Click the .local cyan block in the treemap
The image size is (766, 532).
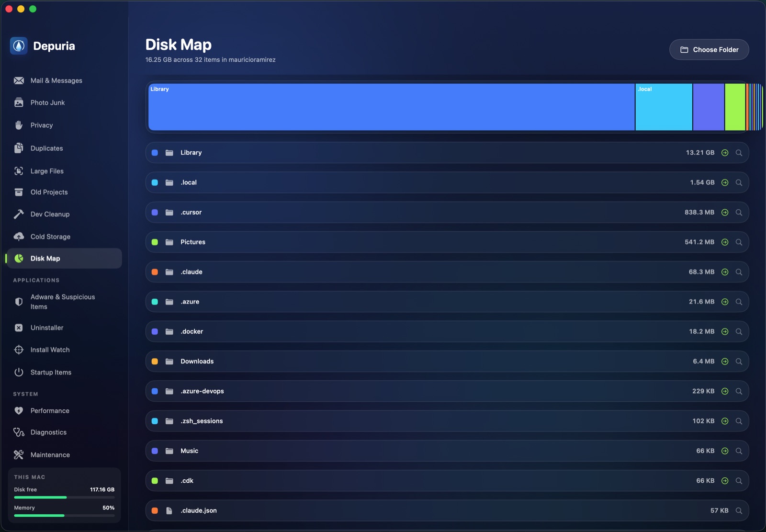coord(664,107)
